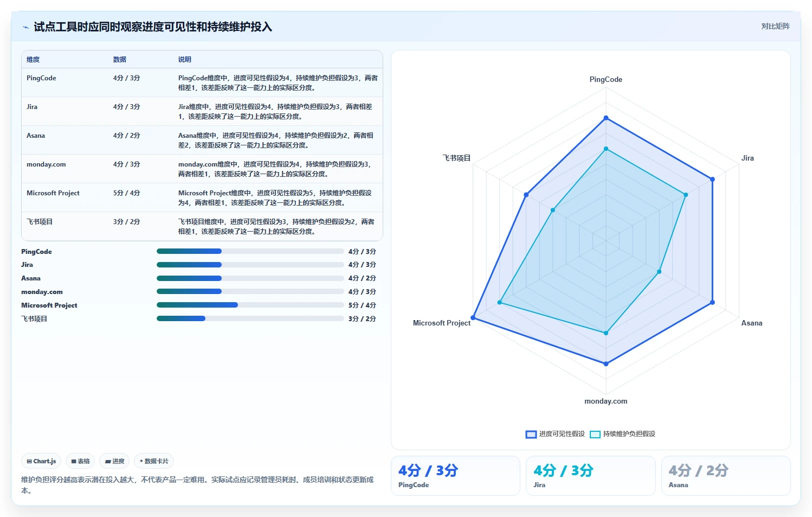This screenshot has height=517, width=812.
Task: Click the teal data point on the PingCode axis
Action: point(606,149)
